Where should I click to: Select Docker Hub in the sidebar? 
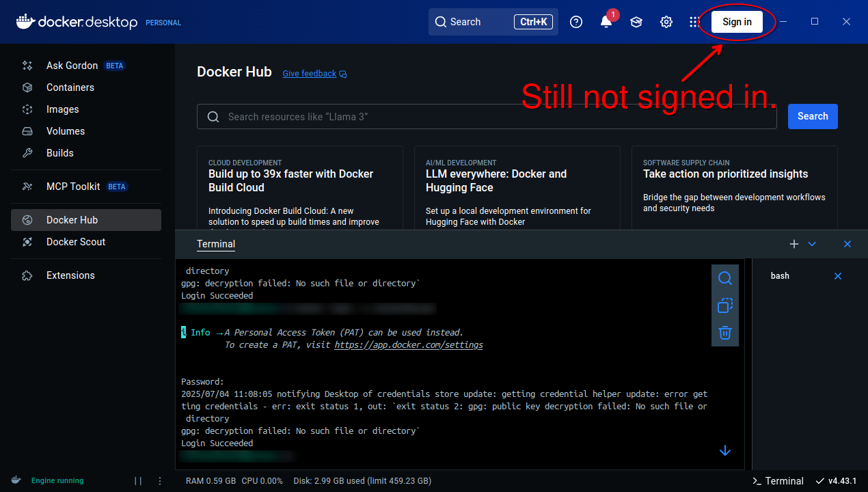pyautogui.click(x=85, y=220)
